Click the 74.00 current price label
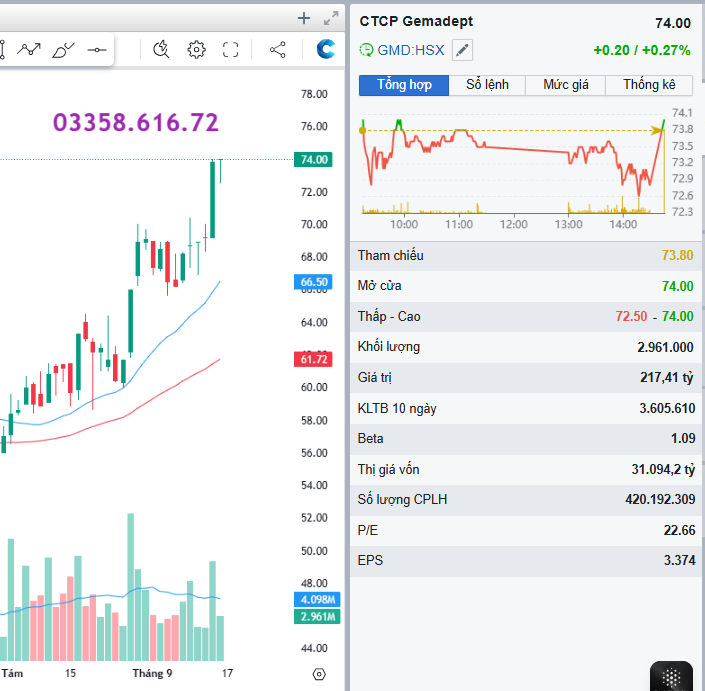This screenshot has height=691, width=705. click(x=314, y=159)
